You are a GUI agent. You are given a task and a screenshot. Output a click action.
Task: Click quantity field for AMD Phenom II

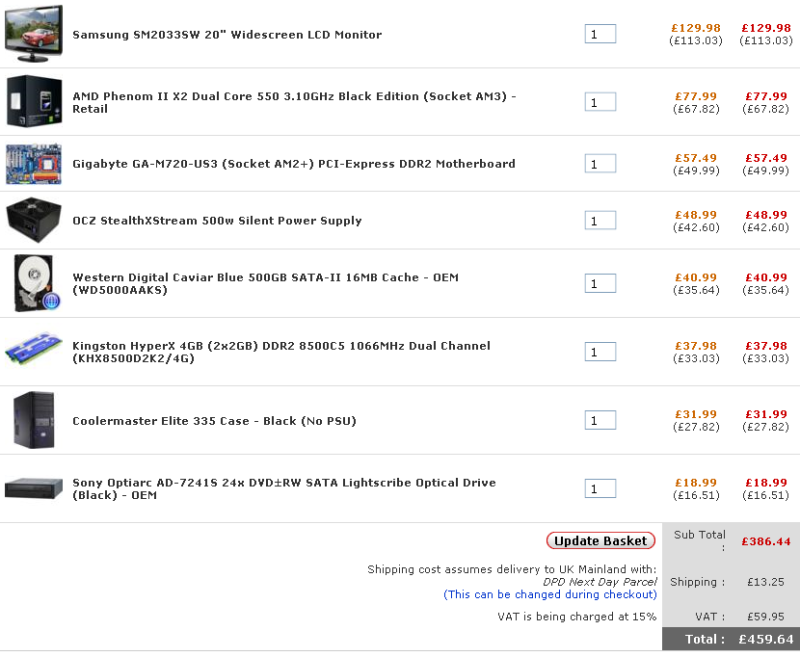(600, 102)
